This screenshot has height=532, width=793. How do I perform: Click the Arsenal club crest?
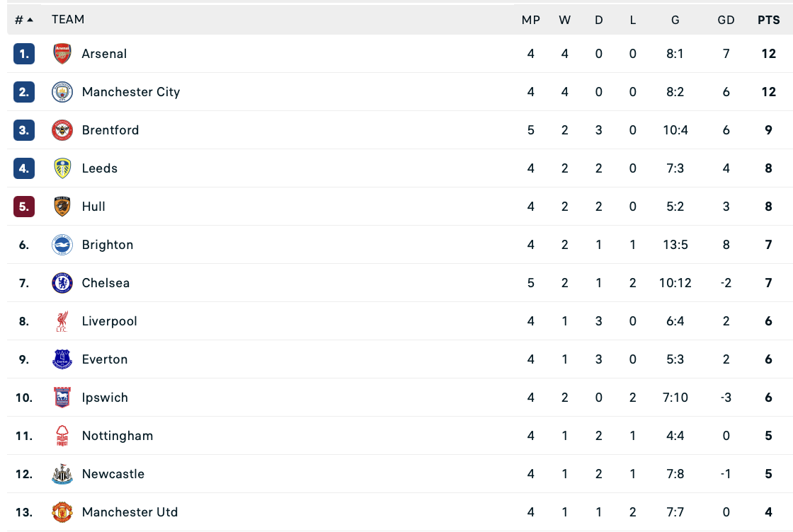[62, 54]
